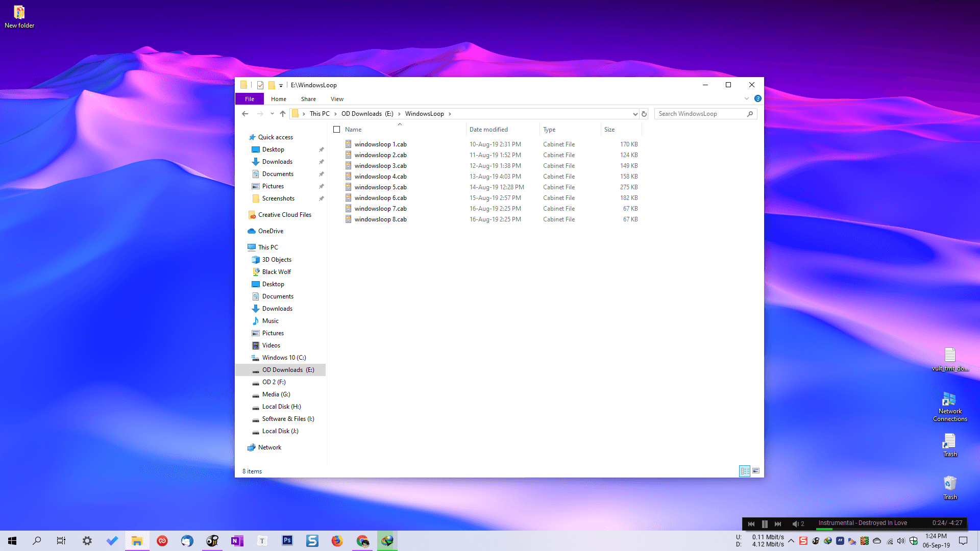Image resolution: width=980 pixels, height=551 pixels.
Task: Toggle the select all items checkbox
Action: coord(337,130)
